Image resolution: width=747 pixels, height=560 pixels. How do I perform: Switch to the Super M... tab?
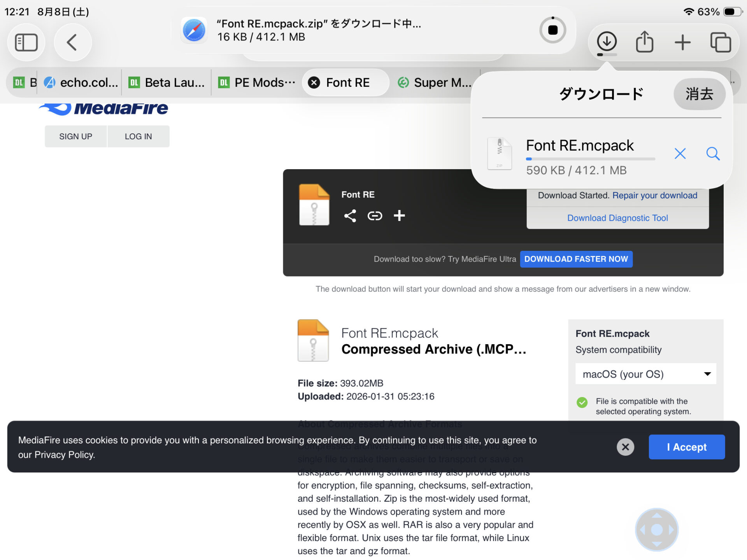(x=435, y=82)
